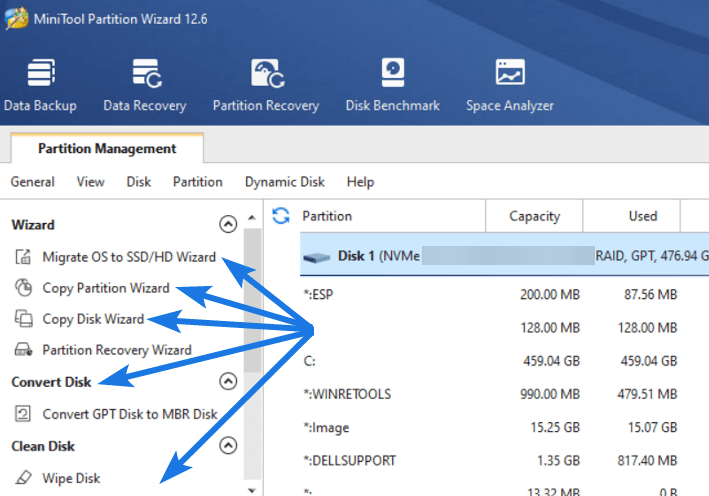This screenshot has height=496, width=709.
Task: Open the Partition menu
Action: coord(198,182)
